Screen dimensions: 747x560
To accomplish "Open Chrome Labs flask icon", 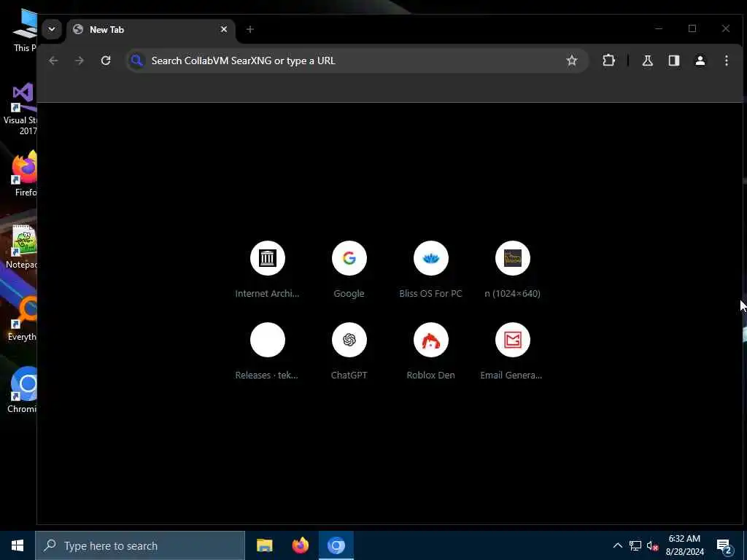I will click(x=648, y=61).
